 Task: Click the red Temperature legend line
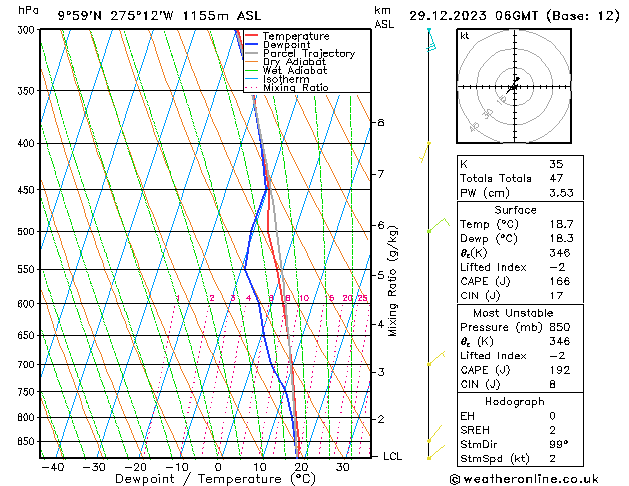point(251,36)
